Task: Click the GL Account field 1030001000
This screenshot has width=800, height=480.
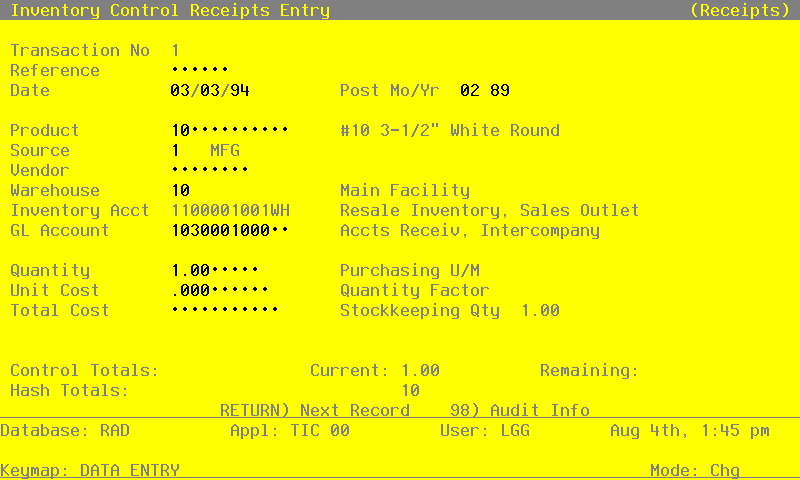Action: pyautogui.click(x=230, y=230)
